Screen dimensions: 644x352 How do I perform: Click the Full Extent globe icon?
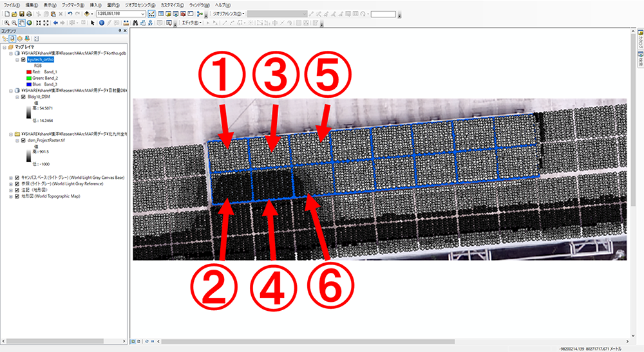pos(30,23)
